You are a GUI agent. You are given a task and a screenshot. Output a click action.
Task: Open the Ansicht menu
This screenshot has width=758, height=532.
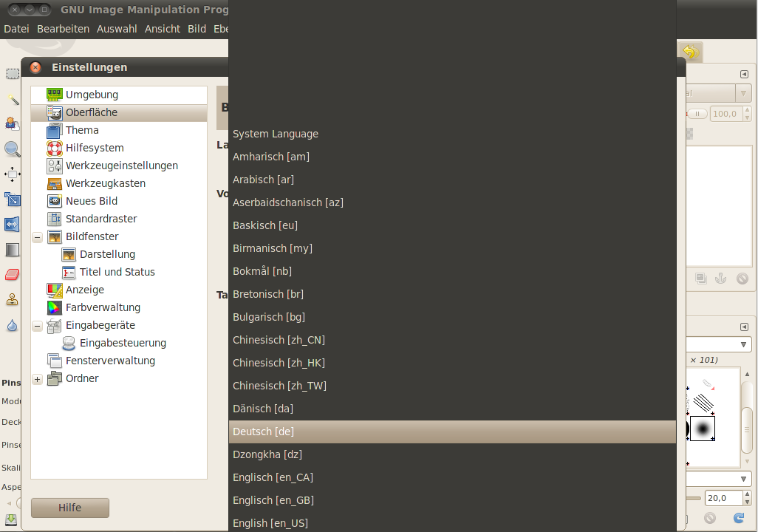(x=163, y=29)
